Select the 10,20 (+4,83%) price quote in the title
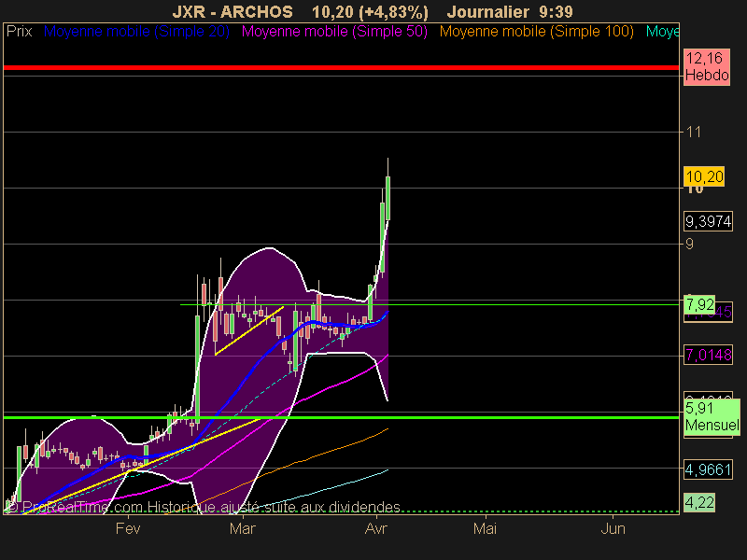 370,11
